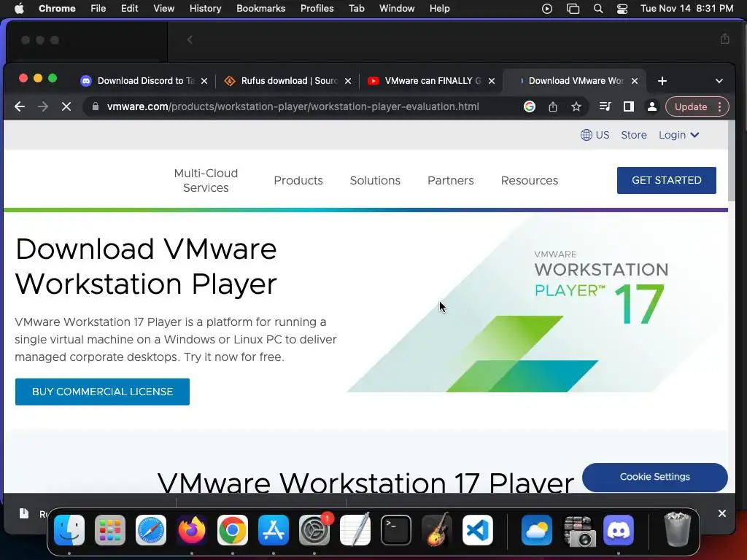Open the View menu in menu bar
747x560 pixels.
pos(164,8)
